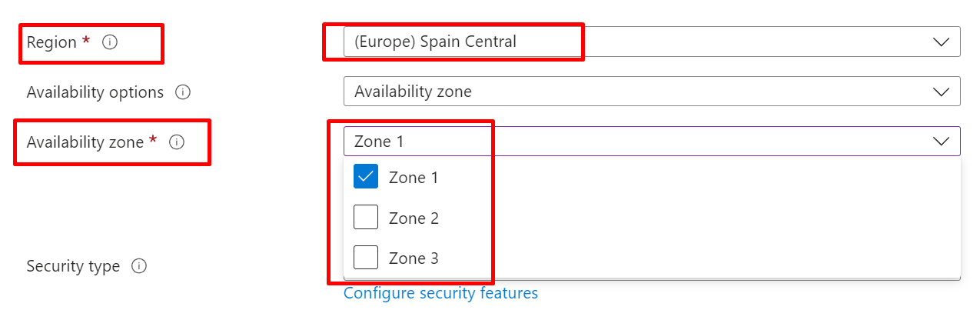Click the info icon next to Availability zone
Image resolution: width=980 pixels, height=310 pixels.
[x=177, y=142]
